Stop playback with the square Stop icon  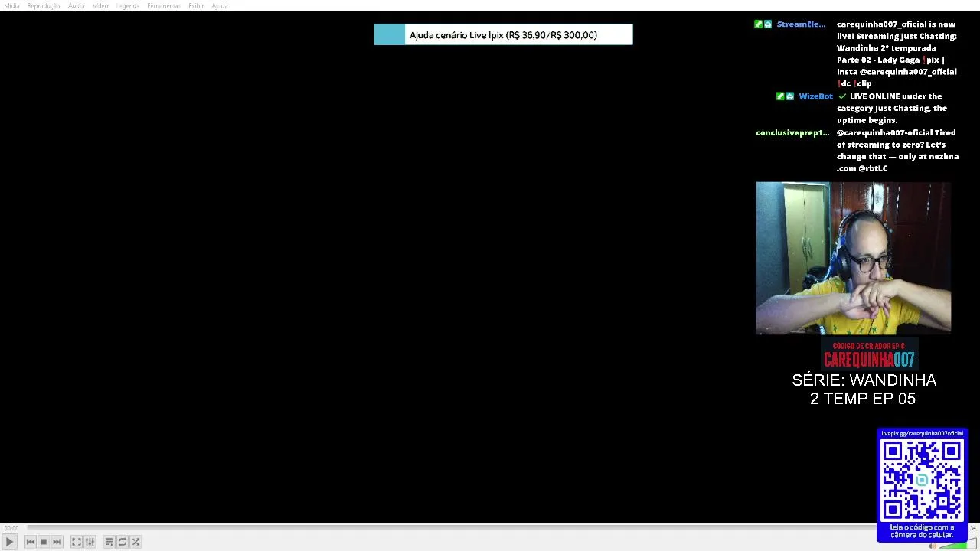coord(44,542)
